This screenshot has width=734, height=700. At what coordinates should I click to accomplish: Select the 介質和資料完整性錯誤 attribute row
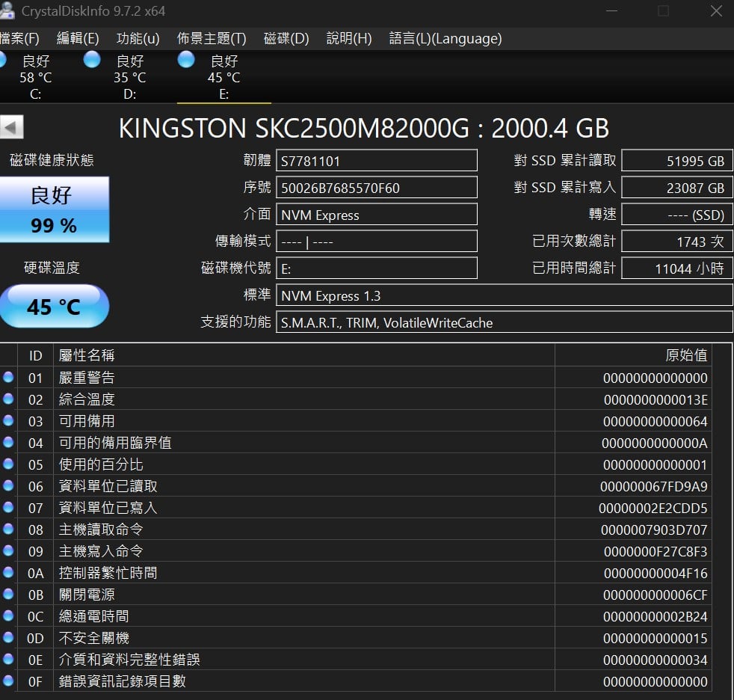(299, 660)
